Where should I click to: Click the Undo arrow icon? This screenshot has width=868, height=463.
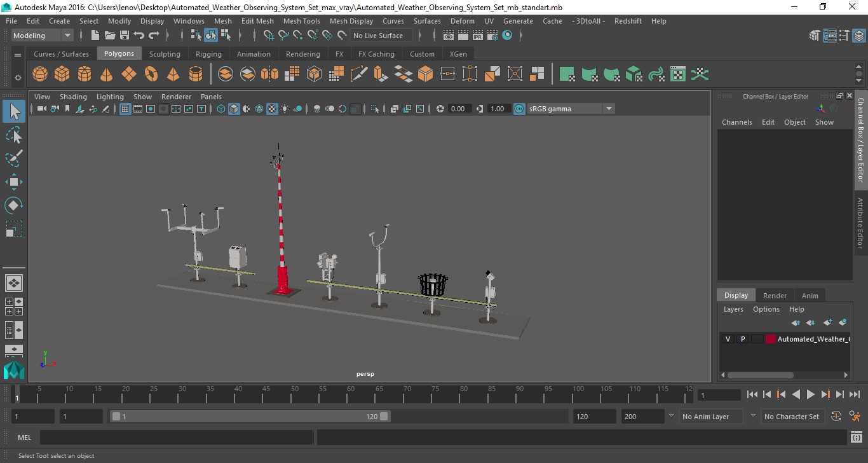(x=139, y=36)
